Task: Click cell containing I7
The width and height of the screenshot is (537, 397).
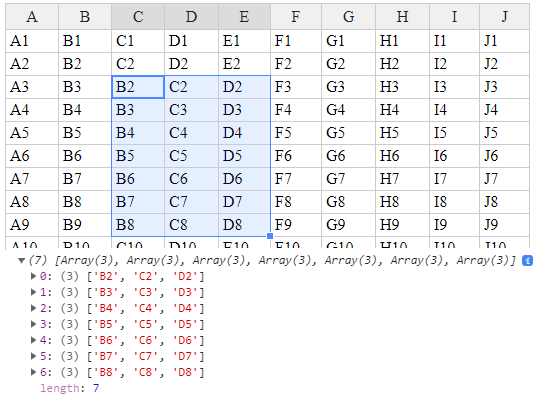Action: [x=454, y=178]
